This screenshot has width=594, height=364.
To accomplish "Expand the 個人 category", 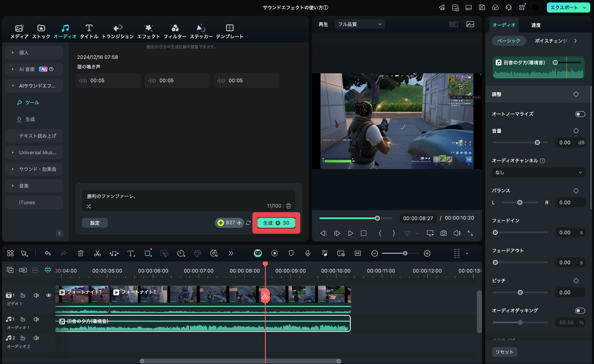I will pos(34,53).
